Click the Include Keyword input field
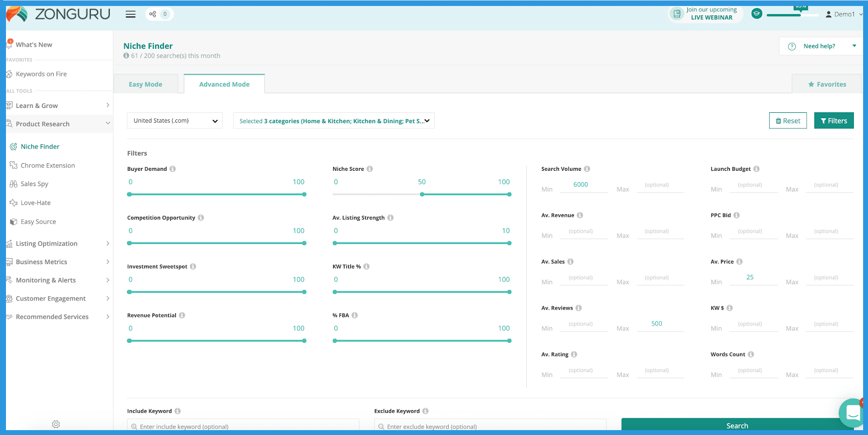This screenshot has width=868, height=435. coord(243,426)
